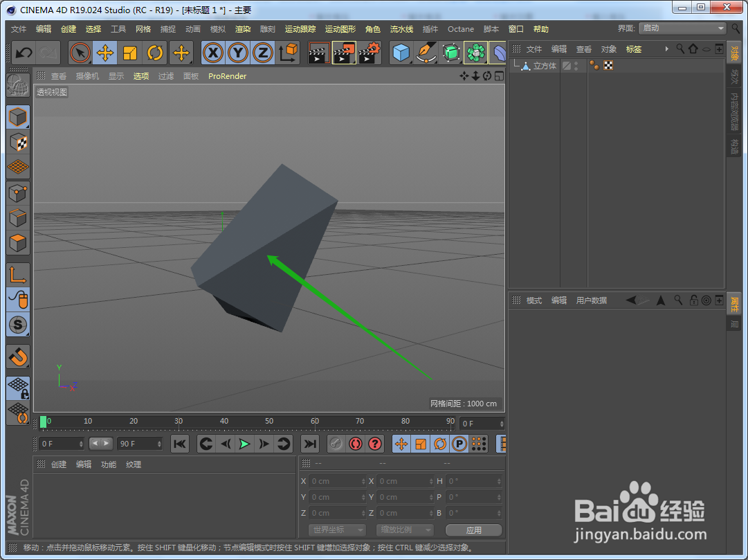The image size is (748, 560).
Task: Click the green Array modeling icon
Action: (x=475, y=53)
